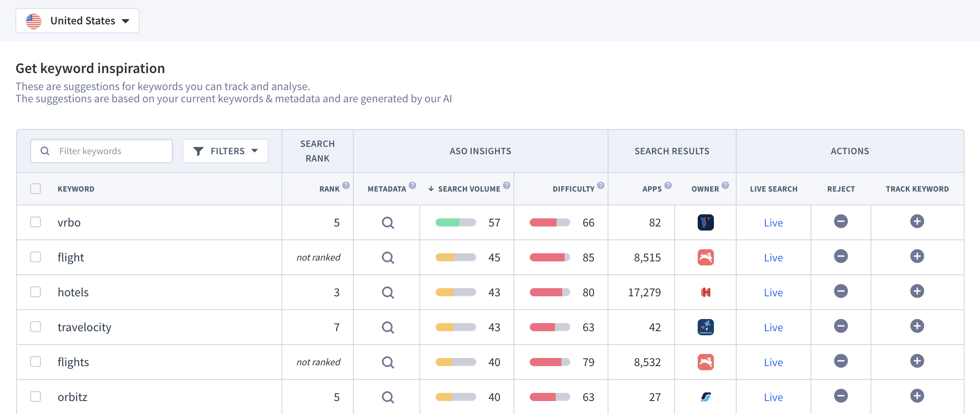Click owner app icon for flights row
This screenshot has height=414, width=980.
point(706,362)
